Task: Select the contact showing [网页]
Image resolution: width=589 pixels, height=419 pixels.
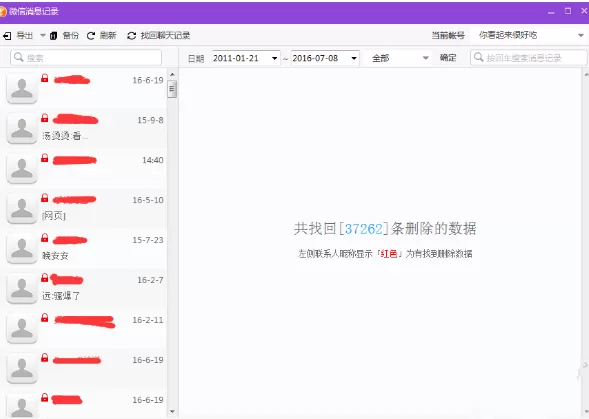Action: click(x=85, y=209)
